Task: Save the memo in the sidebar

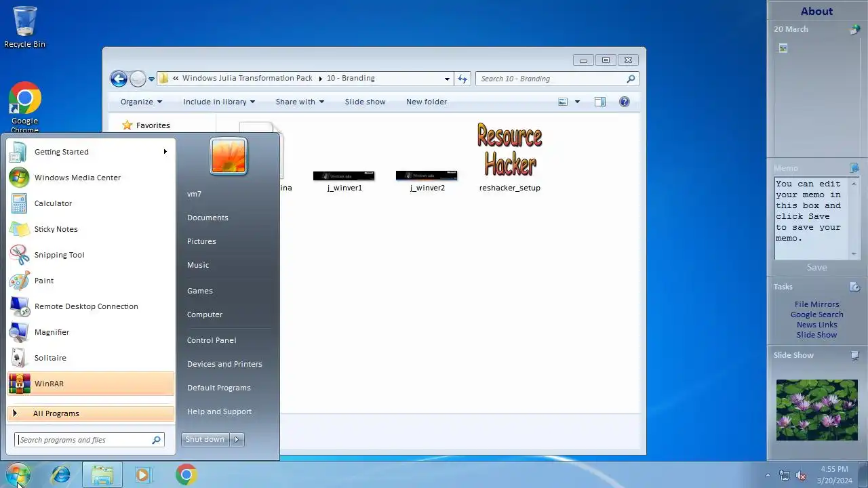Action: [x=816, y=268]
